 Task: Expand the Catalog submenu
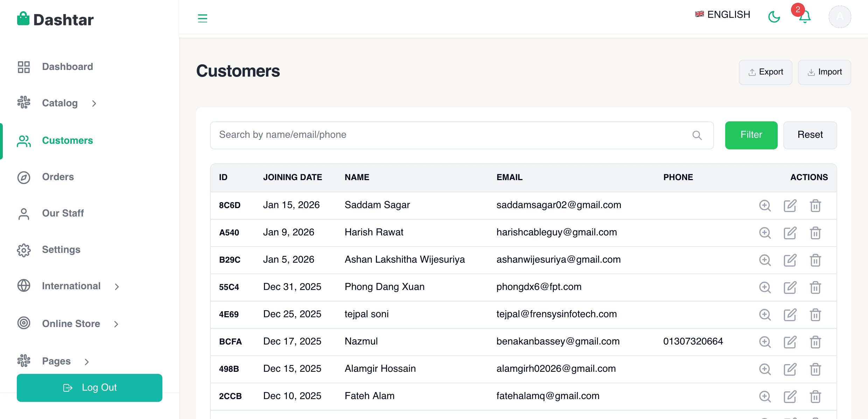pyautogui.click(x=59, y=103)
